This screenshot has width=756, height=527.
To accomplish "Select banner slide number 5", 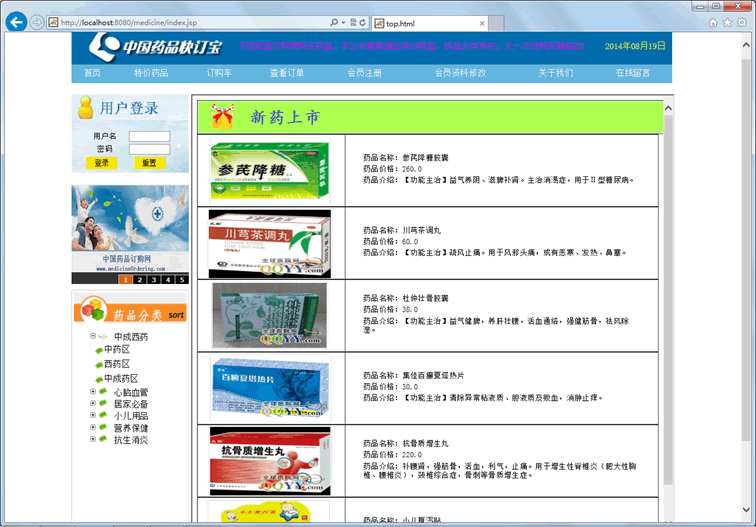I will tap(182, 280).
